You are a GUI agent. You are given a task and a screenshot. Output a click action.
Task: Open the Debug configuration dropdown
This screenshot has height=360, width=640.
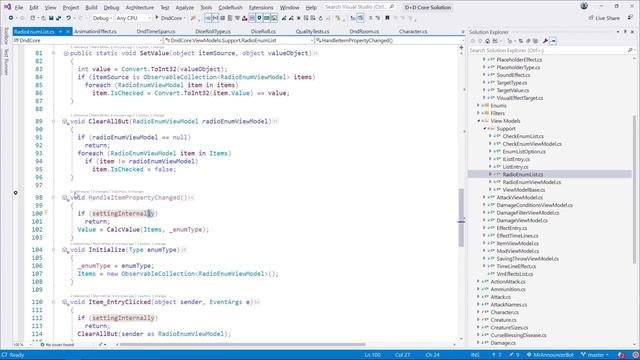click(101, 18)
